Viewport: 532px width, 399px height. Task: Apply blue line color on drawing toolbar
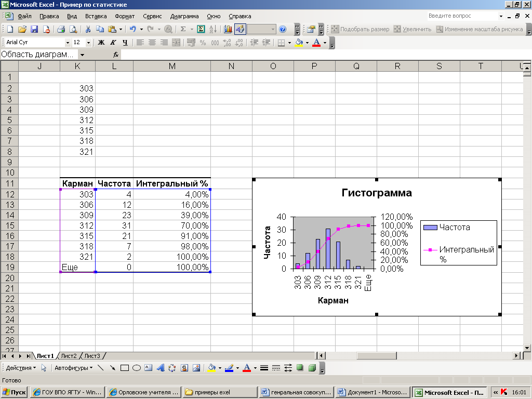[x=229, y=368]
